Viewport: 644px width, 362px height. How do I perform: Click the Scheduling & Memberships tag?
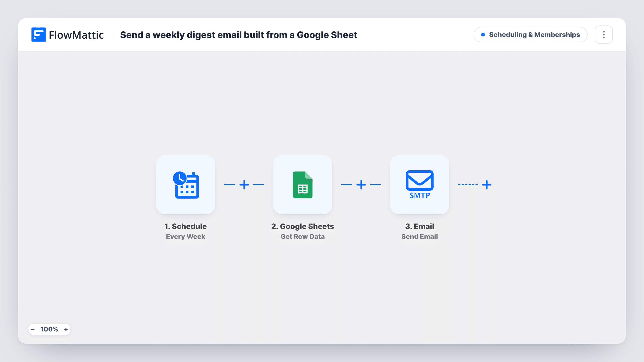point(530,35)
